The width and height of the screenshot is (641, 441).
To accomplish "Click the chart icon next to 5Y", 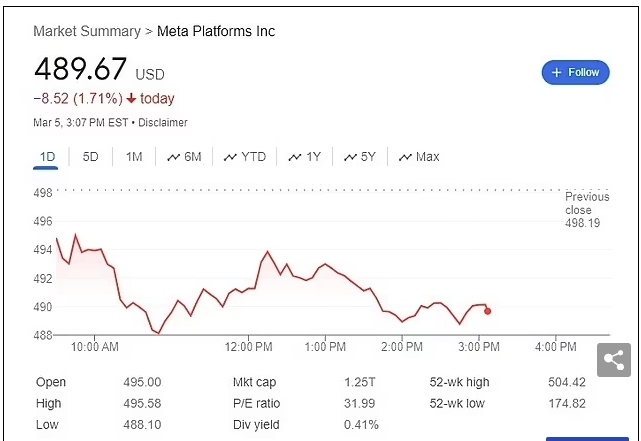I will 351,157.
